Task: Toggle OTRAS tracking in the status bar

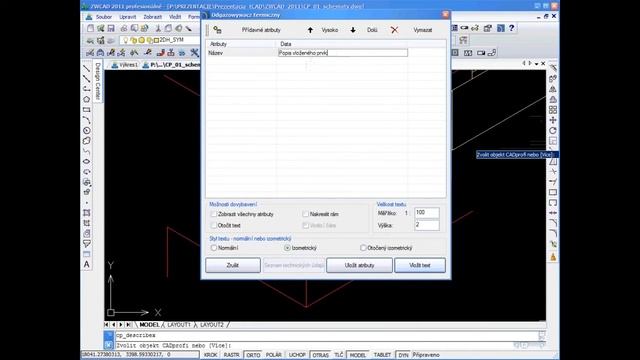Action: [320, 355]
